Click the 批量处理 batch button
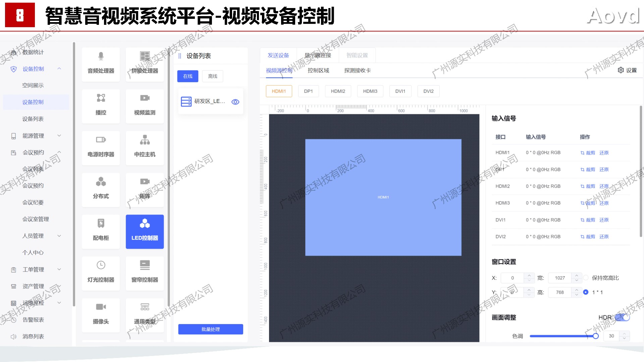The height and width of the screenshot is (362, 644). [x=210, y=329]
